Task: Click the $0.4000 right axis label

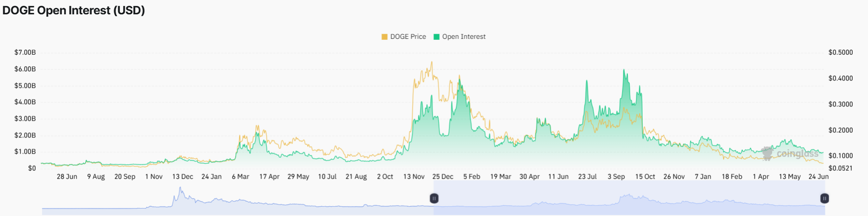Action: (x=841, y=78)
